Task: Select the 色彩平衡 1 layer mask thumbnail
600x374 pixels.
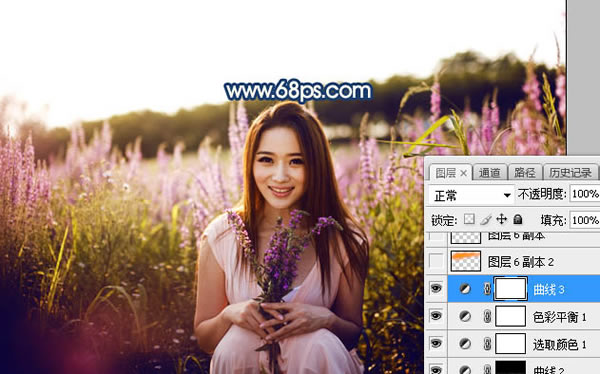Action: pos(510,316)
